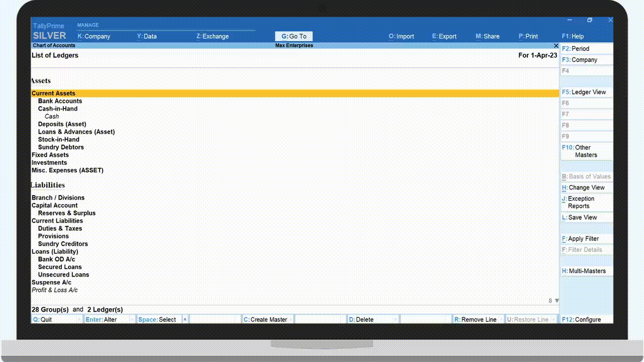Select the Bank Accounts group
The height and width of the screenshot is (362, 644).
(60, 101)
